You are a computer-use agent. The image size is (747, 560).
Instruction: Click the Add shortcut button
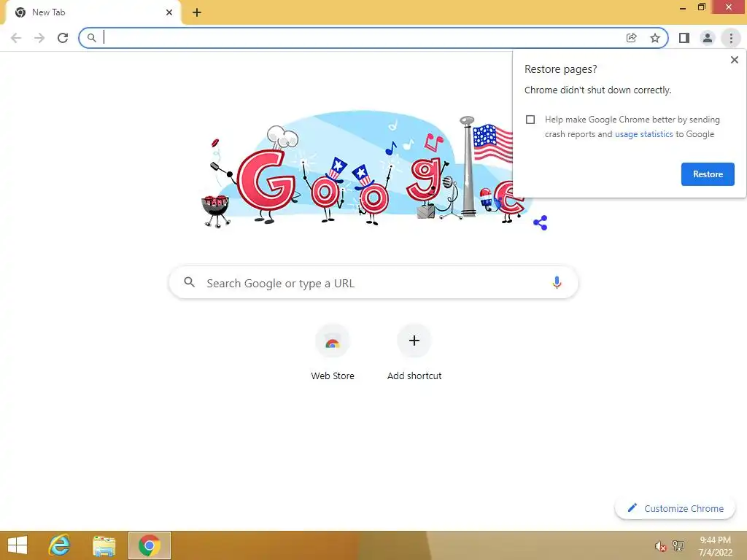click(414, 352)
